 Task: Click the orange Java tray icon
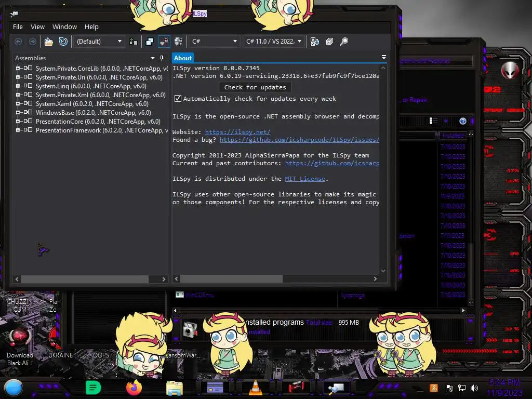pos(434,388)
